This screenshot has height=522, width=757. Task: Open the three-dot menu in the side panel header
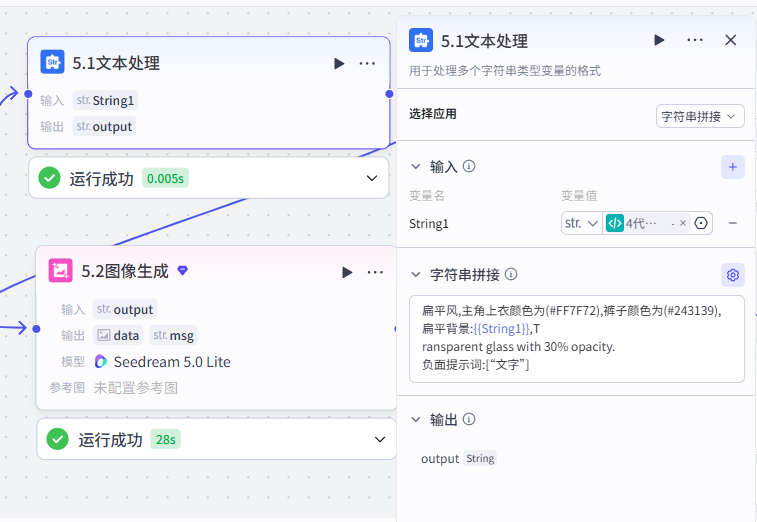point(695,40)
